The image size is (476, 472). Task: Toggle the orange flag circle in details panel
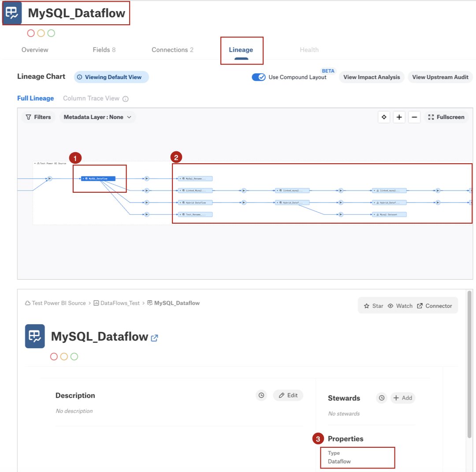(x=64, y=356)
